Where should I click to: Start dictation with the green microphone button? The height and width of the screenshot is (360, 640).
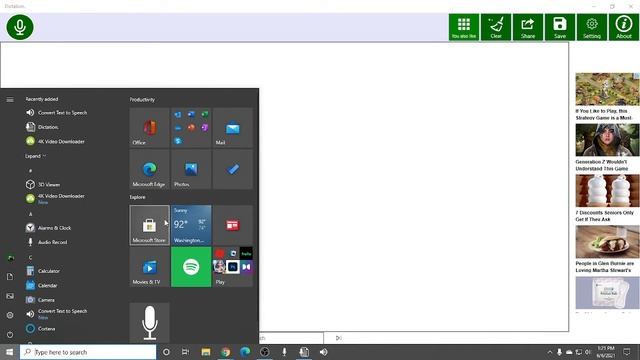20,27
